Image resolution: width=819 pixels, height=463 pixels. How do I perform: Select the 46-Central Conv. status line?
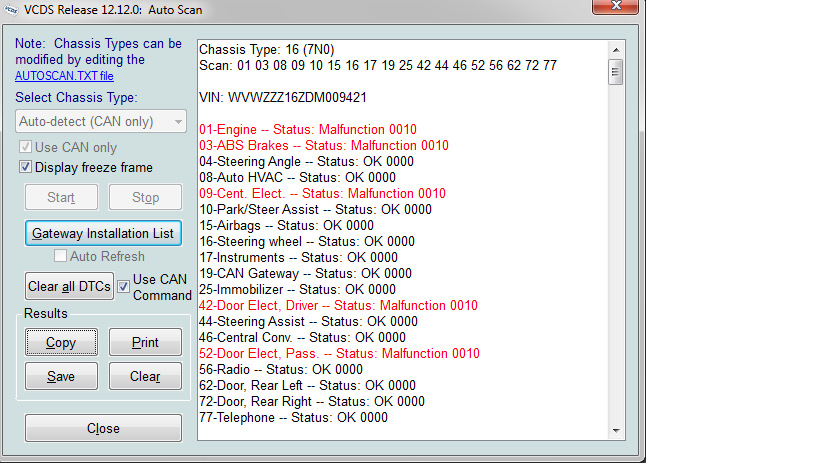point(302,338)
